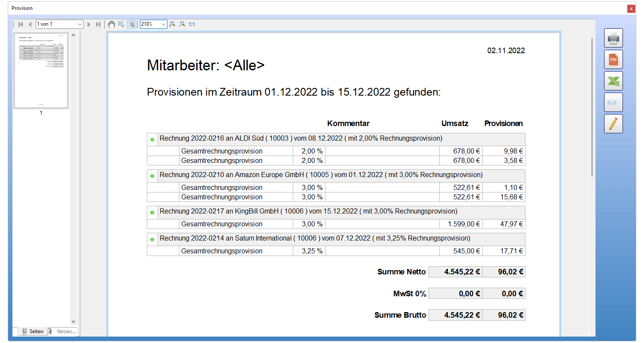Click zoom out magnifier icon
Screen dimensions: 644x343
click(x=182, y=24)
